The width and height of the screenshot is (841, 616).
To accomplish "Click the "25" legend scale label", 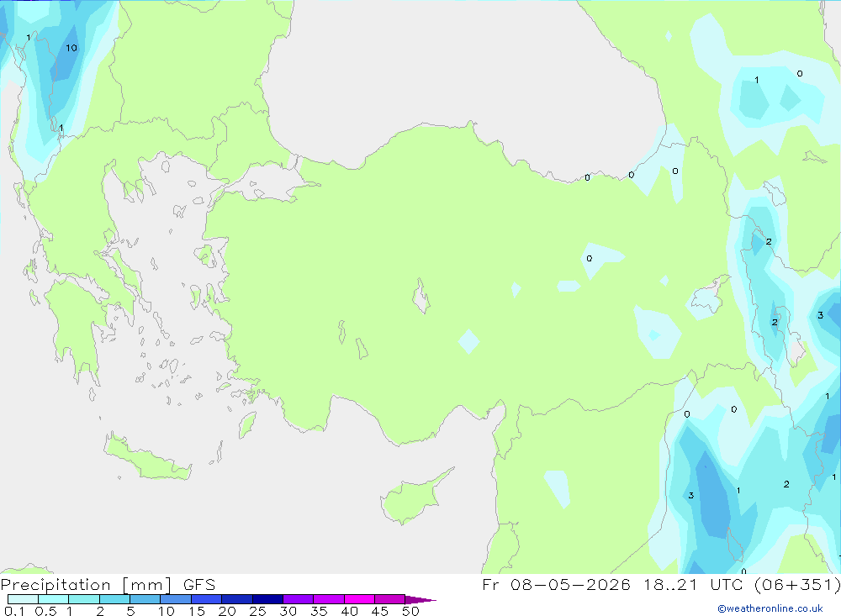I will 257,611.
